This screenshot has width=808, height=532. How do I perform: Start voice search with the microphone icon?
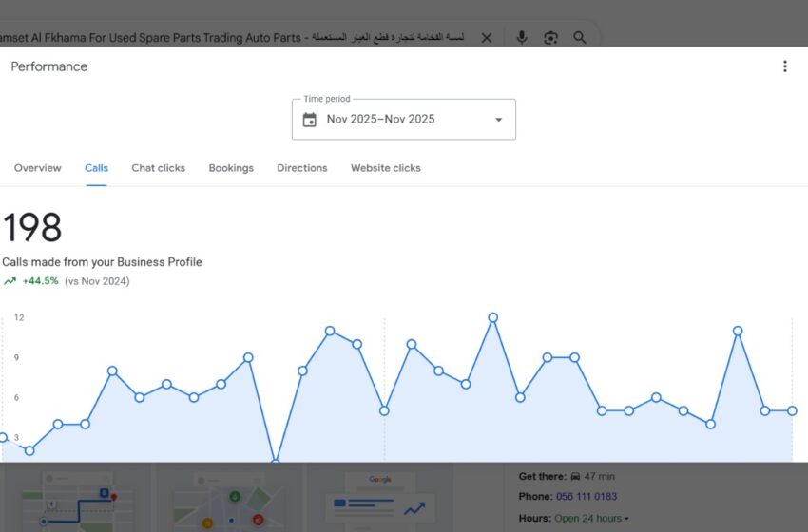(x=522, y=38)
